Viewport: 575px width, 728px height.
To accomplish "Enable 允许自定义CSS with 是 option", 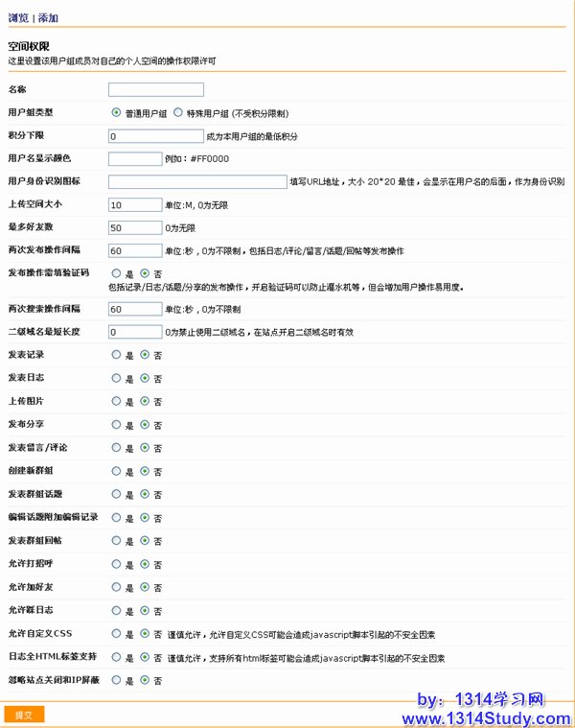I will (117, 634).
